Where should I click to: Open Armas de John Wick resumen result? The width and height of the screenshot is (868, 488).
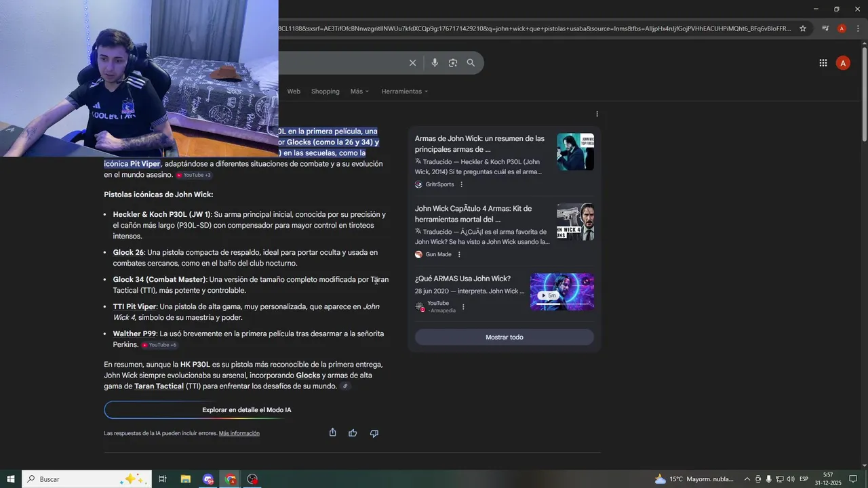479,144
